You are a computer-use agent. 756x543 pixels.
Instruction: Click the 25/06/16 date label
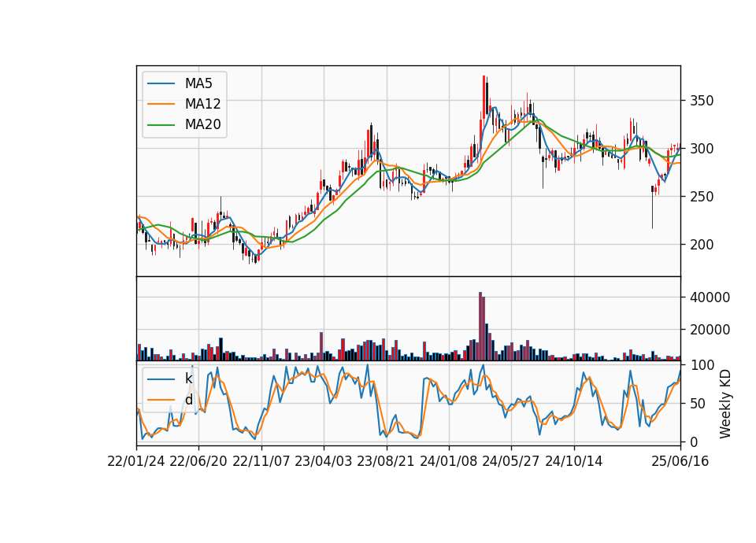[680, 461]
